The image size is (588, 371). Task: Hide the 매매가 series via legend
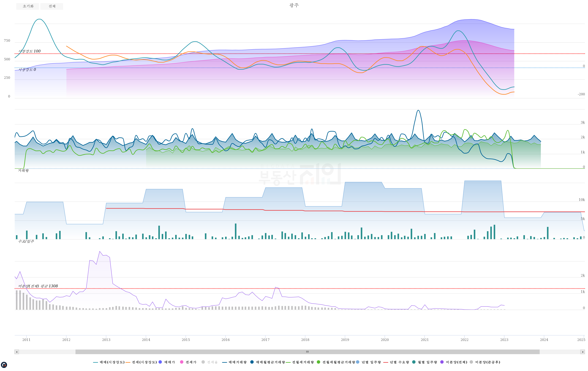click(x=170, y=362)
